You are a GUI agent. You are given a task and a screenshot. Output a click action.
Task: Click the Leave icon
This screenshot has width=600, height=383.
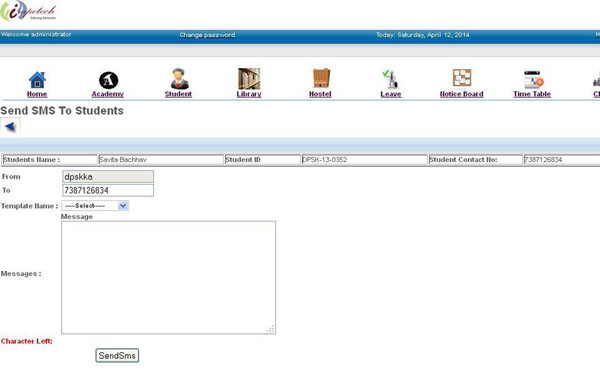(391, 79)
